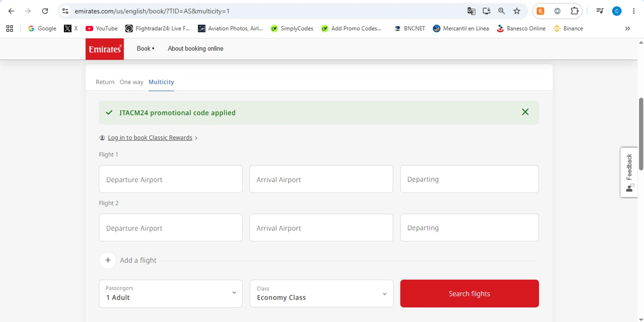Click Flight 2 Departure Airport field

tap(170, 228)
